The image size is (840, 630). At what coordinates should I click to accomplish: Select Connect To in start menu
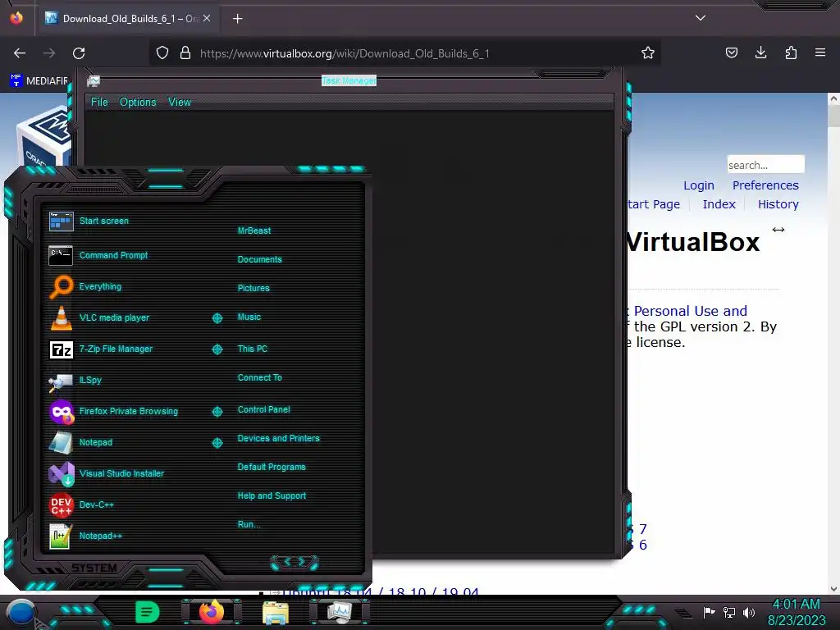[259, 377]
